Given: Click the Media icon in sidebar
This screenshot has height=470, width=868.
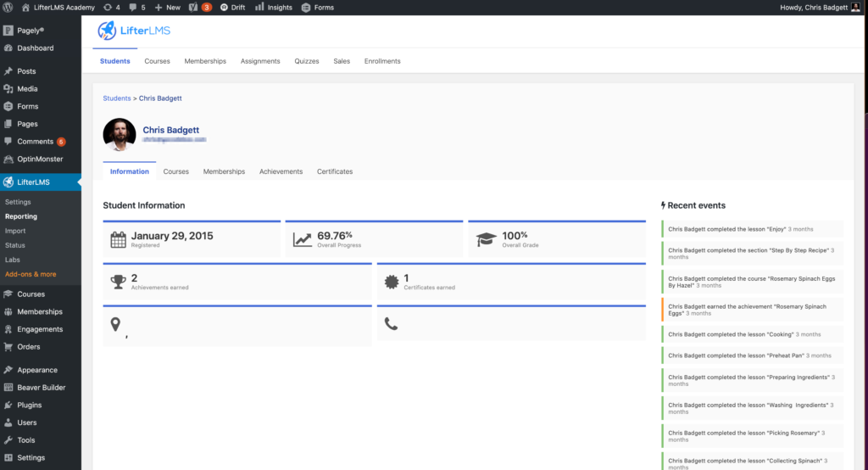Looking at the screenshot, I should tap(8, 89).
